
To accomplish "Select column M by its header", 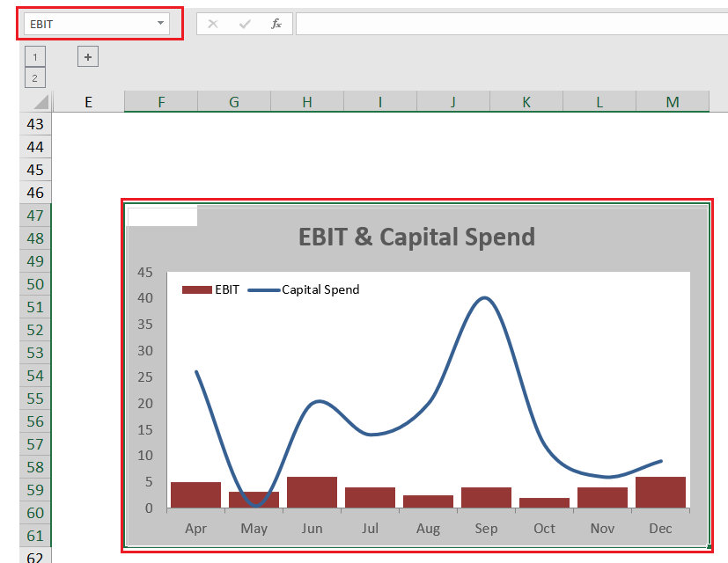I will pyautogui.click(x=672, y=100).
